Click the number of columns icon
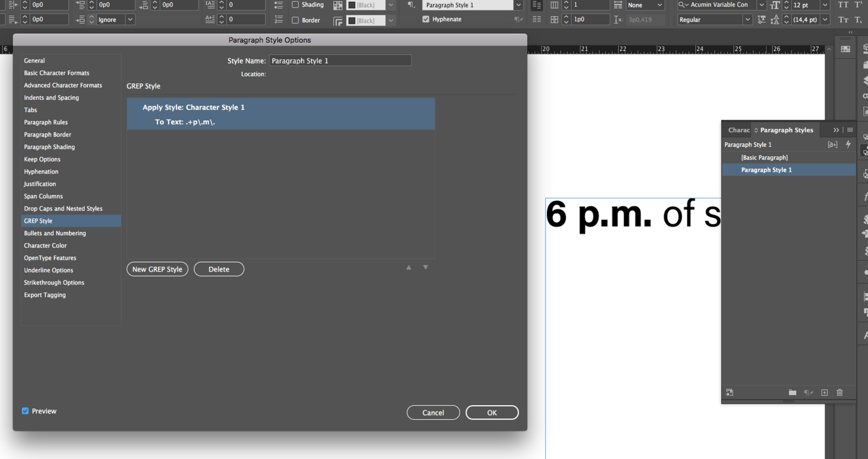 coord(555,5)
